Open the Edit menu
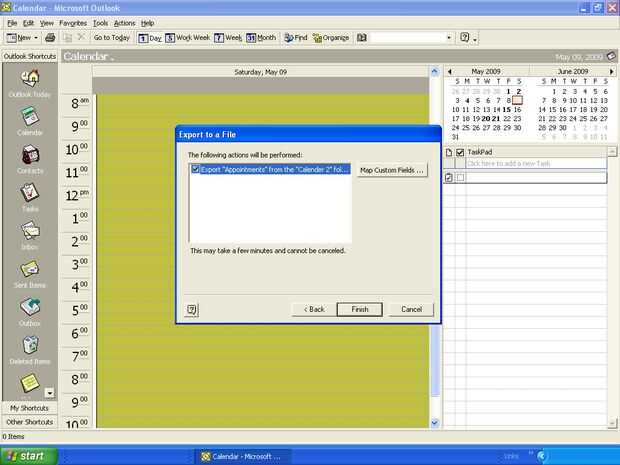The height and width of the screenshot is (465, 620). [x=28, y=23]
